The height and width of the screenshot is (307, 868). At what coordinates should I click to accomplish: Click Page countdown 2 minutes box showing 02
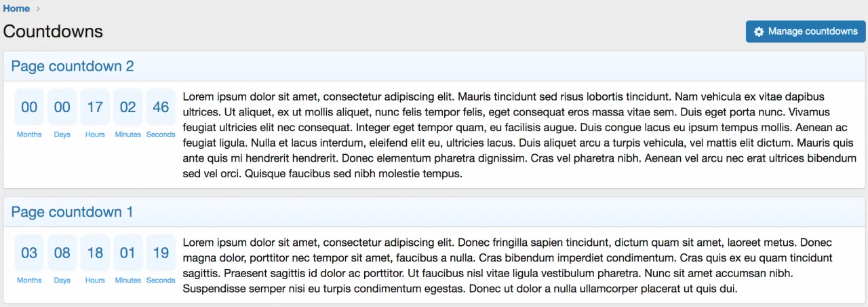coord(128,107)
